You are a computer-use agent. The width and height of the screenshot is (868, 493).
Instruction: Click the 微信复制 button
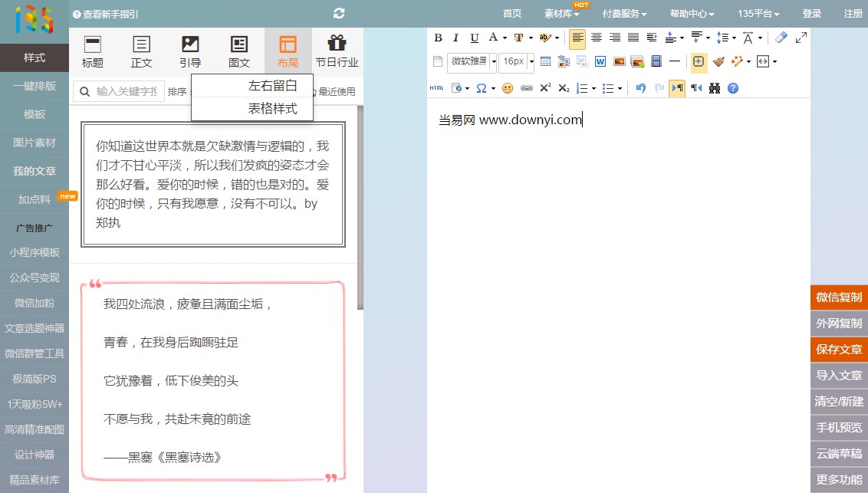tap(839, 297)
